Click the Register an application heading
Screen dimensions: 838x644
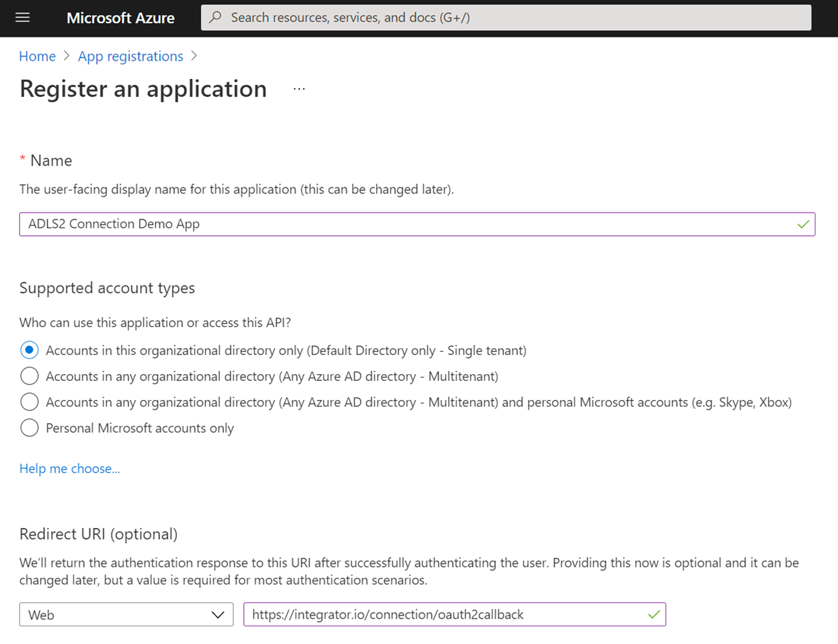pos(143,89)
